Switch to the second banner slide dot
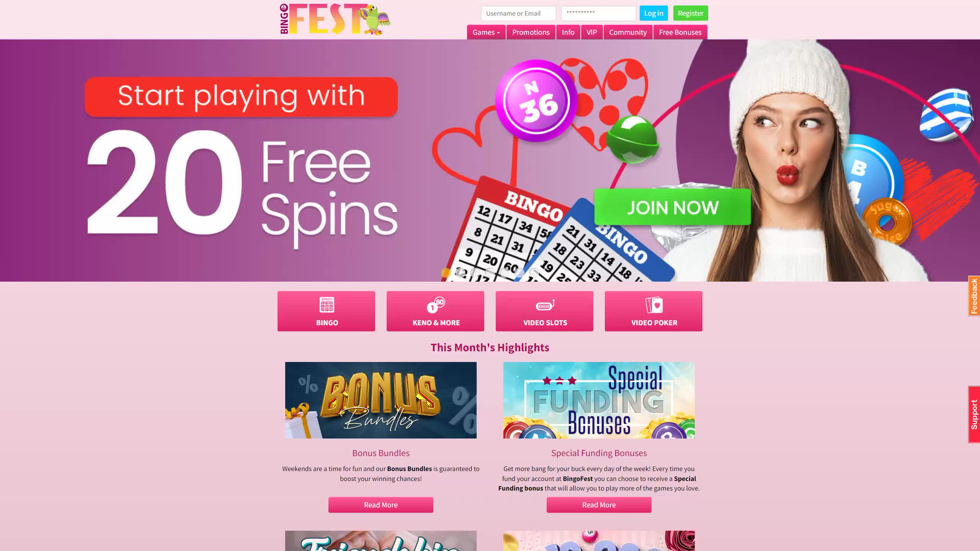The image size is (980, 551). point(461,272)
